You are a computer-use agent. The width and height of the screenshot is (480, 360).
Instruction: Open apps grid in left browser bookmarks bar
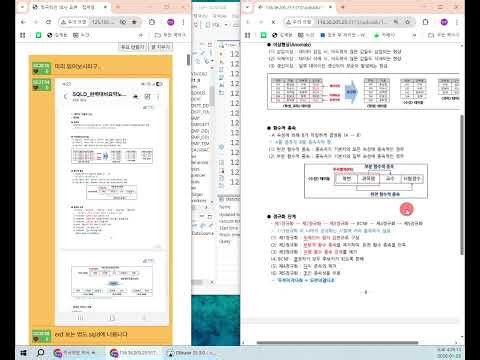tap(23, 35)
